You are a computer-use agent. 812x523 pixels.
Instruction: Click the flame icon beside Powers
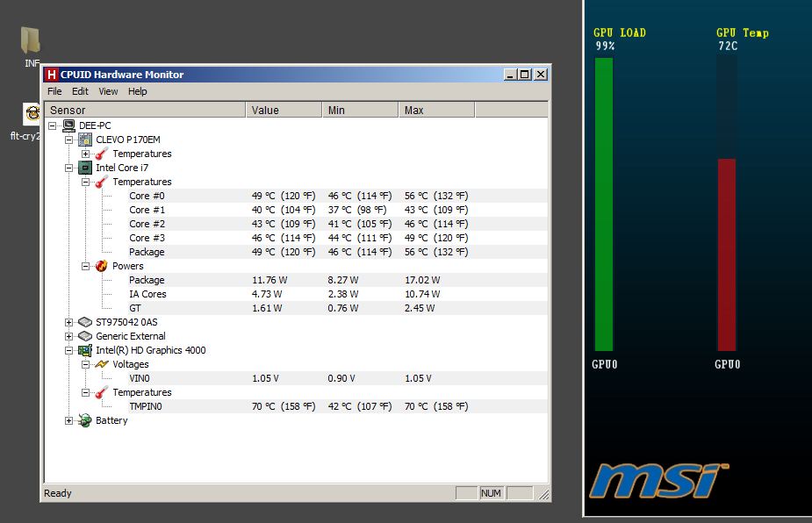(x=102, y=266)
